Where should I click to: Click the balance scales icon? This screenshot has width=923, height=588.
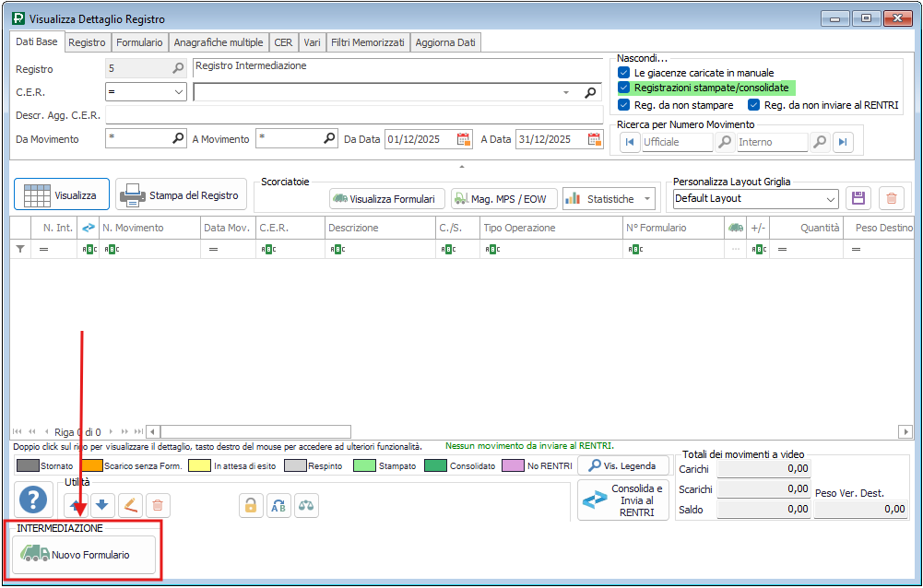[x=306, y=504]
